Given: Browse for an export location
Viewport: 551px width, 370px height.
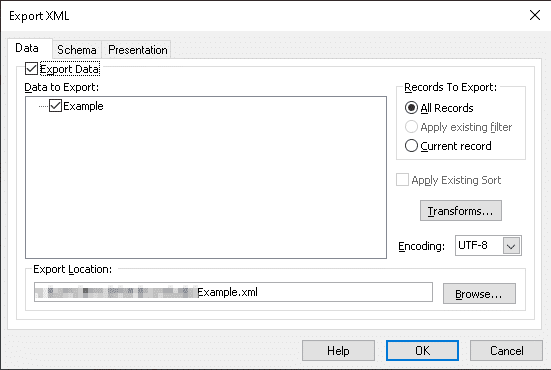Looking at the screenshot, I should point(479,293).
